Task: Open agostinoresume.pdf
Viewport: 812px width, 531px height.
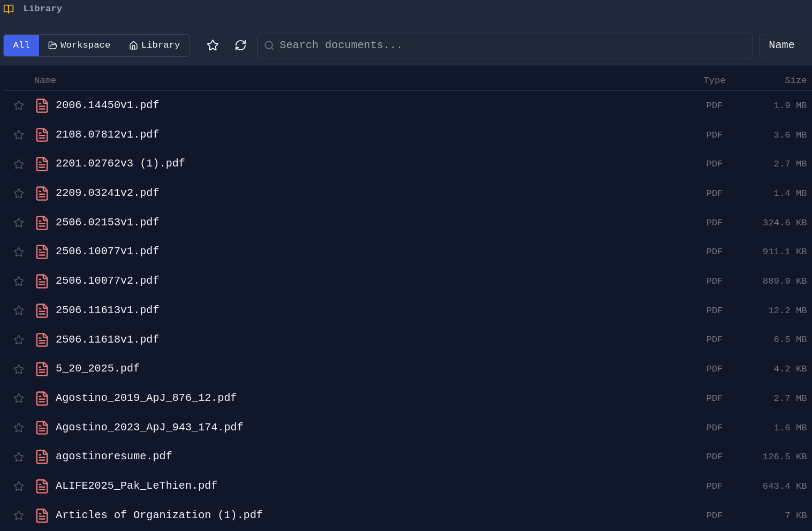Action: [113, 456]
